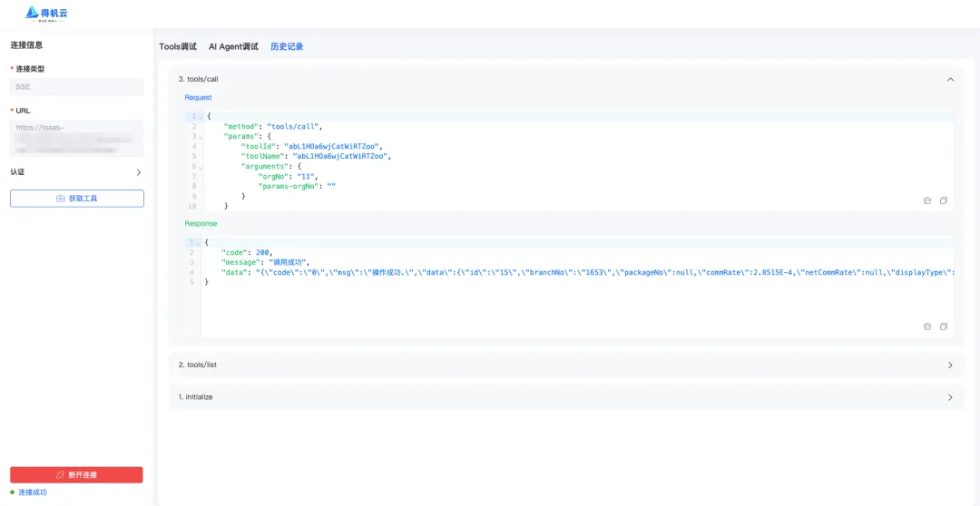Image resolution: width=980 pixels, height=506 pixels.
Task: Click the red 断开连接 button
Action: pos(76,475)
